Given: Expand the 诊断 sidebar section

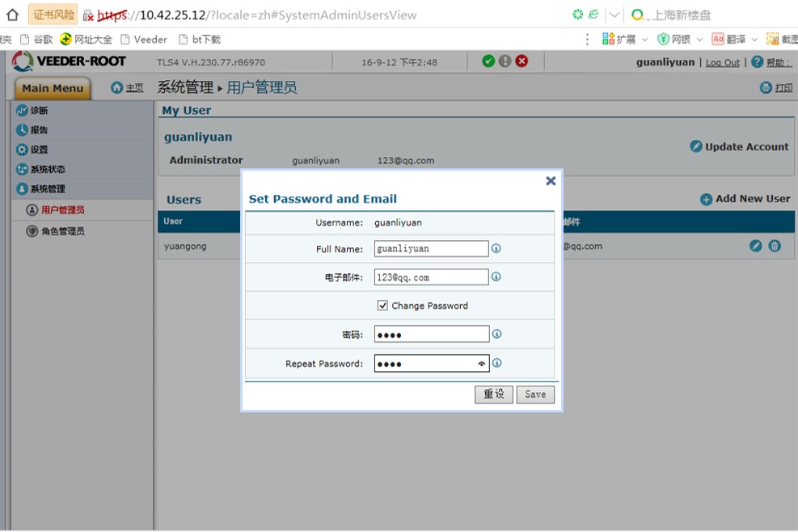Looking at the screenshot, I should [x=39, y=111].
